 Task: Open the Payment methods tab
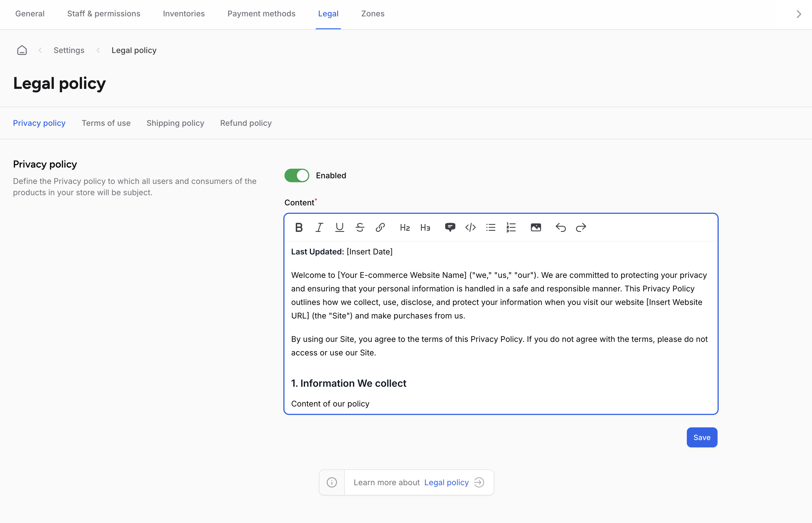(261, 14)
